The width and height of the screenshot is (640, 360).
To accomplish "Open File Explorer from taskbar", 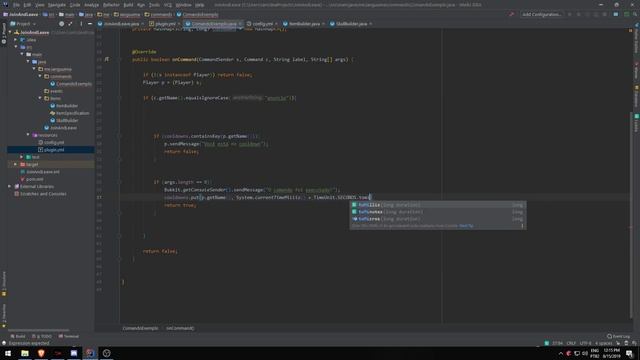I will pyautogui.click(x=25, y=353).
